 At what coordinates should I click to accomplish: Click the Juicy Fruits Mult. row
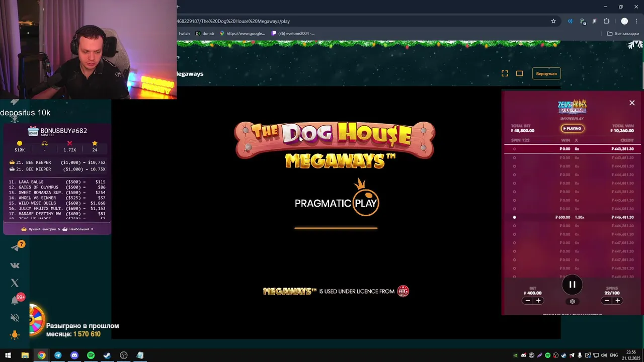(x=57, y=209)
